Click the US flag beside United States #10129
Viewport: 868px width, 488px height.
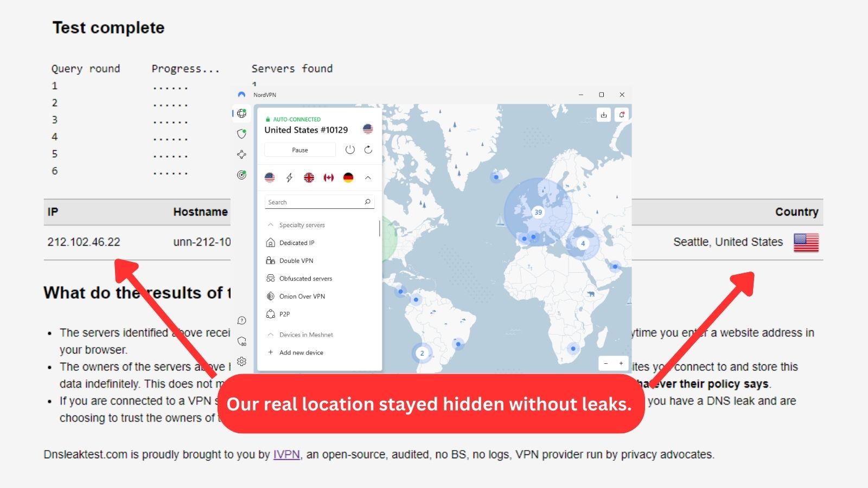[368, 129]
